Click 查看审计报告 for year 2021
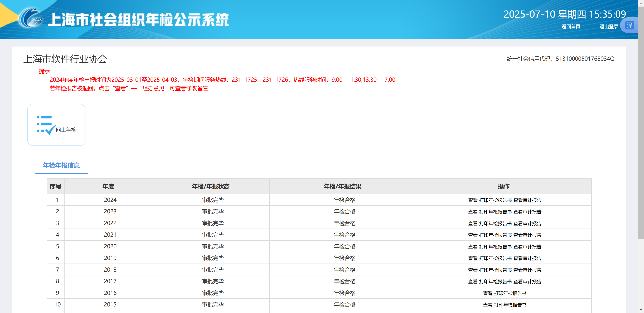Screen dimensions: 644x313 point(527,235)
